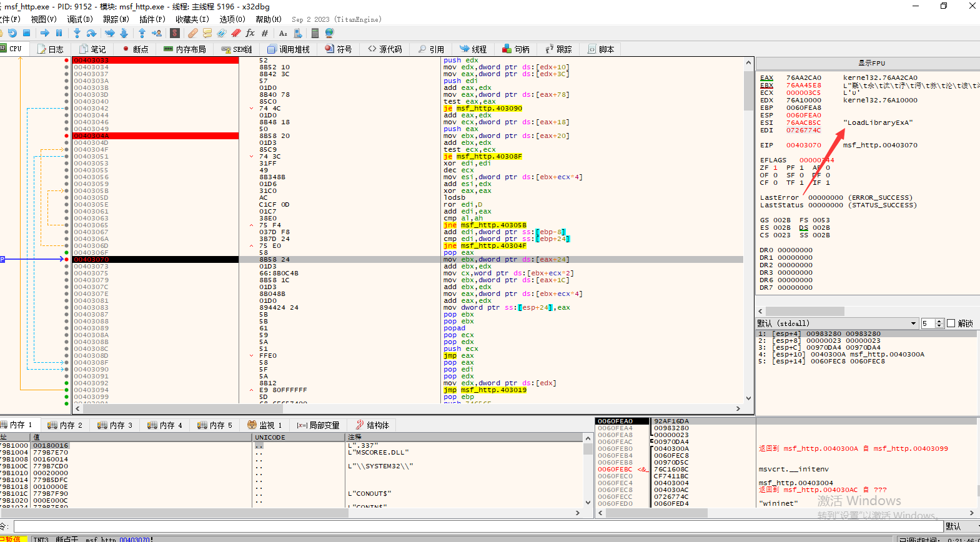Switch to the 内存布局 tab

pos(185,49)
